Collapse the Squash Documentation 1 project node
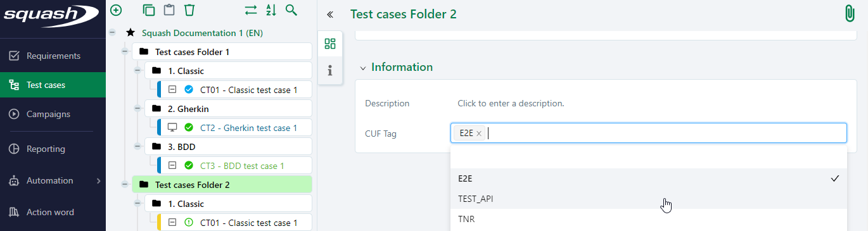The width and height of the screenshot is (868, 231). [x=112, y=32]
